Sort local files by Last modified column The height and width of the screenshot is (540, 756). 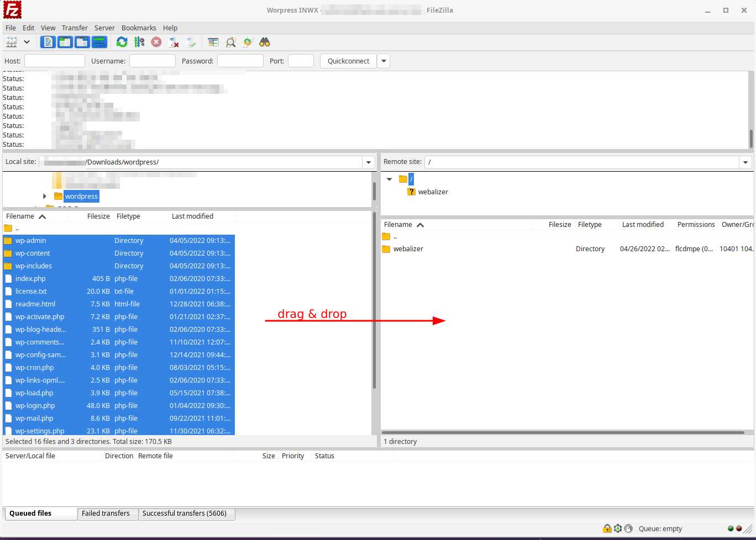point(192,216)
